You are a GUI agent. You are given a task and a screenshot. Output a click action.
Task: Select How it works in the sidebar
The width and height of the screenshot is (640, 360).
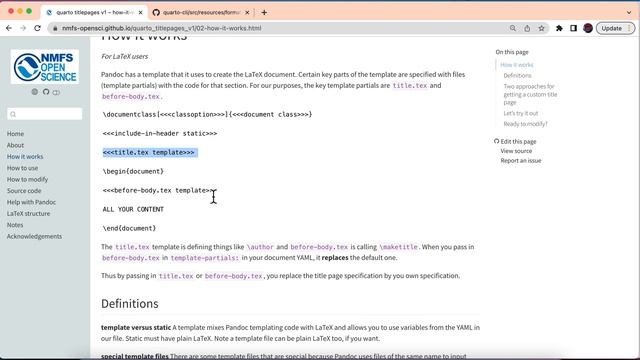pyautogui.click(x=25, y=157)
